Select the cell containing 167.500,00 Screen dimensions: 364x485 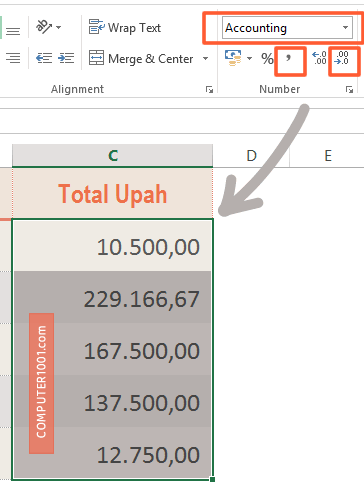click(112, 349)
